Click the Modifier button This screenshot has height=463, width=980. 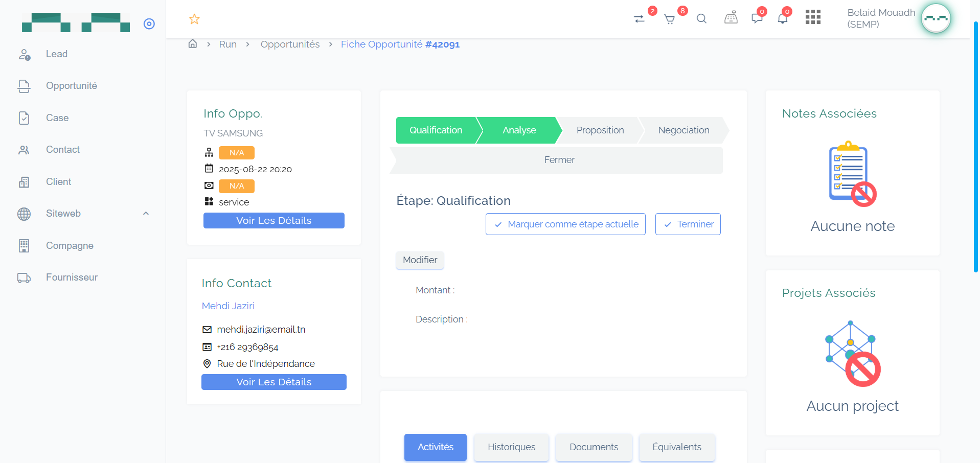pyautogui.click(x=420, y=260)
